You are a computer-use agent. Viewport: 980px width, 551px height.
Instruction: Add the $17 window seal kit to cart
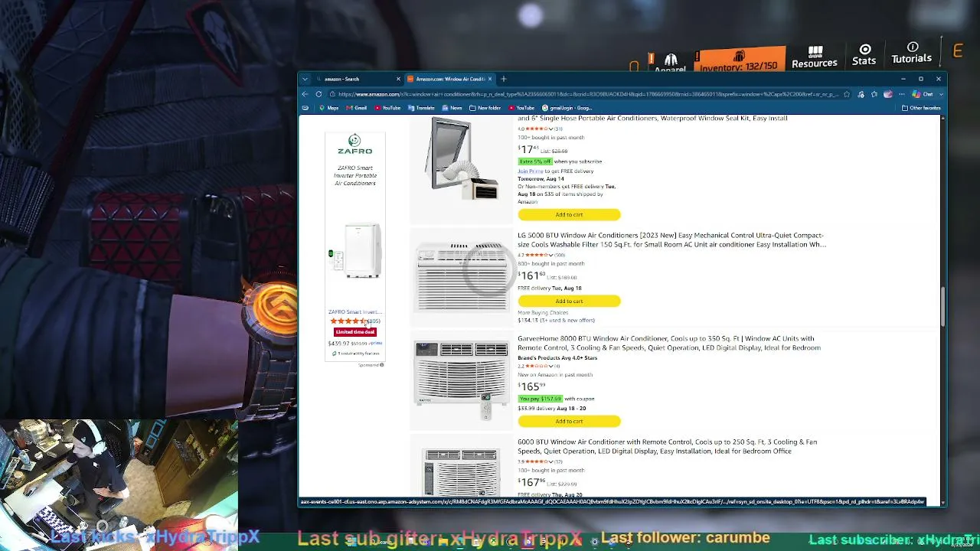coord(569,215)
